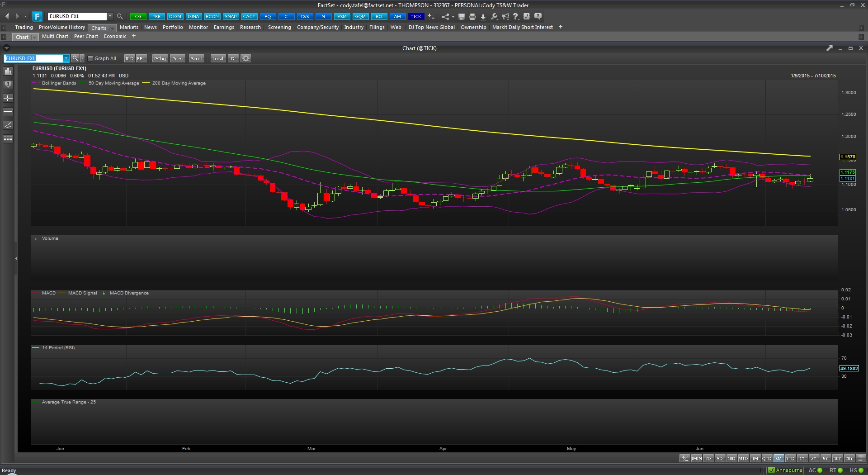Click the Bollinger Bands legend swatch

tap(36, 83)
